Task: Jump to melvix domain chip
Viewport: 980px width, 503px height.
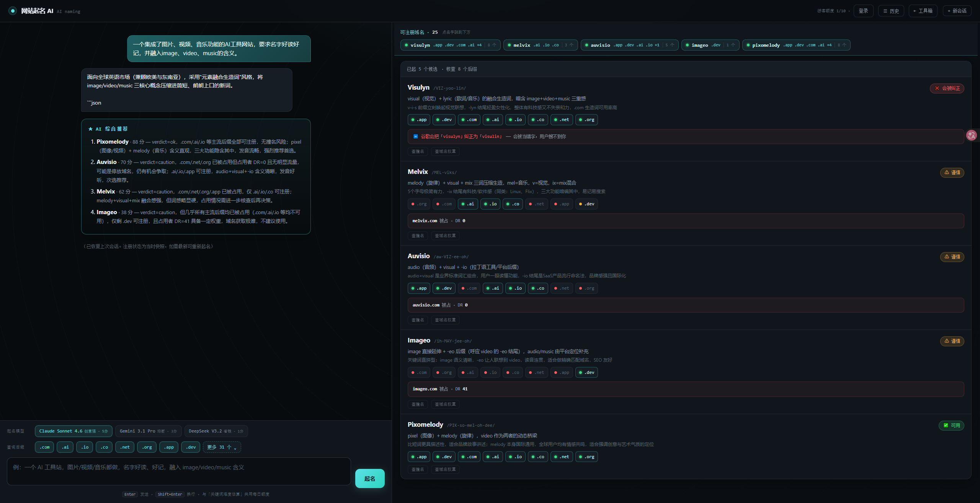Action: point(541,45)
